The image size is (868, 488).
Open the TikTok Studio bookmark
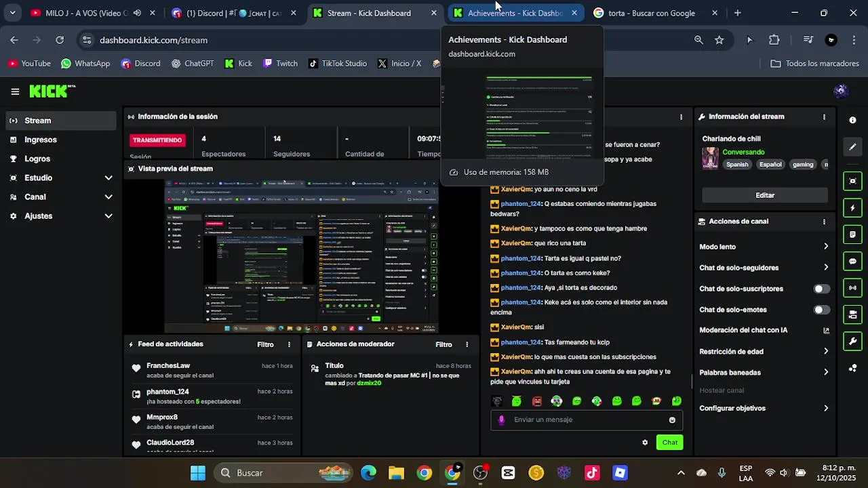tap(338, 64)
